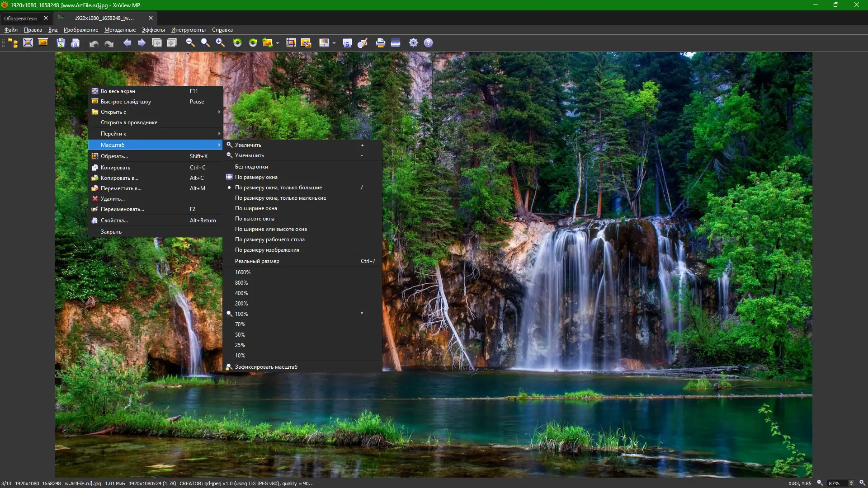
Task: Click the fullscreen icon in toolbar
Action: [28, 42]
